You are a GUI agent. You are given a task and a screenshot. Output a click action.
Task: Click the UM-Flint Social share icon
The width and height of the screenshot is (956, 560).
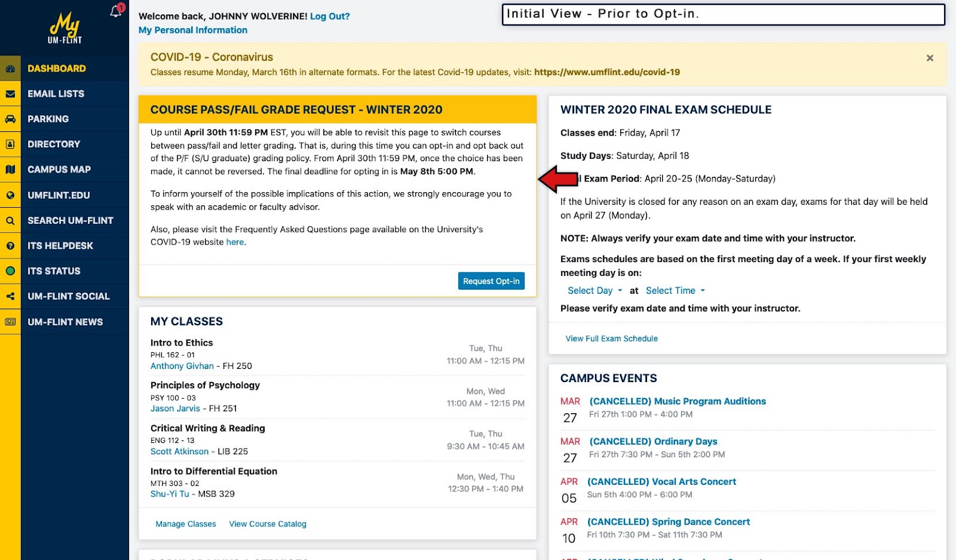[x=10, y=296]
